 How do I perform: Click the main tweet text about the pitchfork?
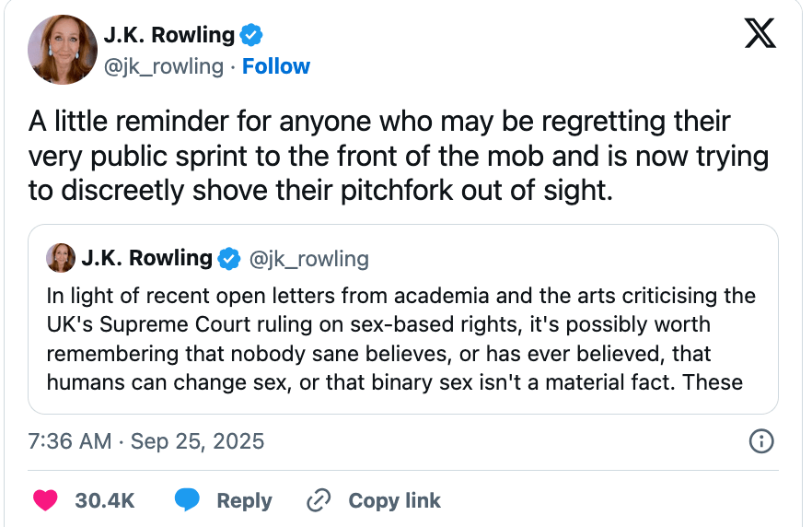tap(398, 155)
